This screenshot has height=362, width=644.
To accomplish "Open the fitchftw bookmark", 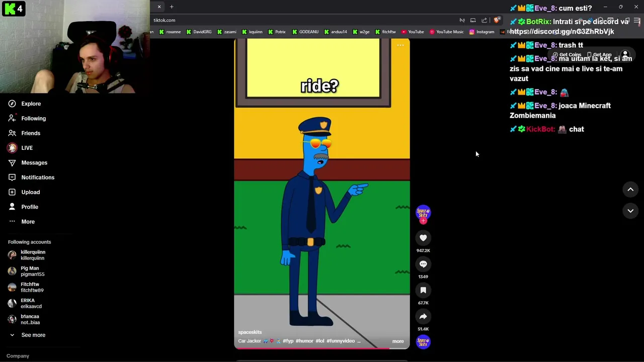I will point(385,32).
